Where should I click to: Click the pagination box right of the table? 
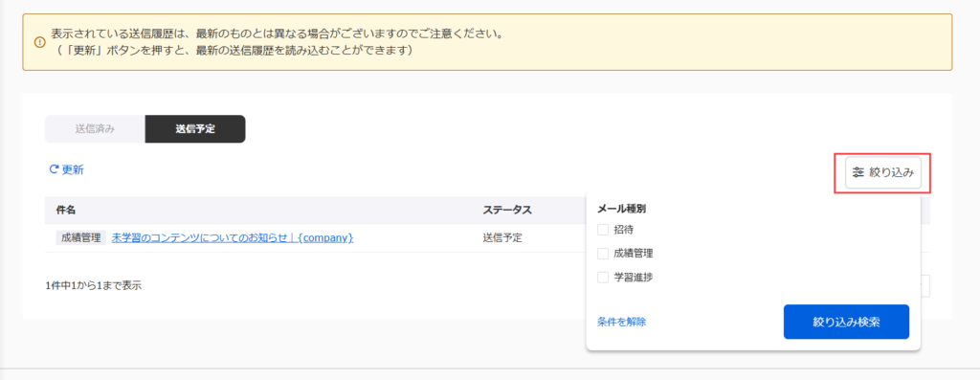tap(925, 285)
